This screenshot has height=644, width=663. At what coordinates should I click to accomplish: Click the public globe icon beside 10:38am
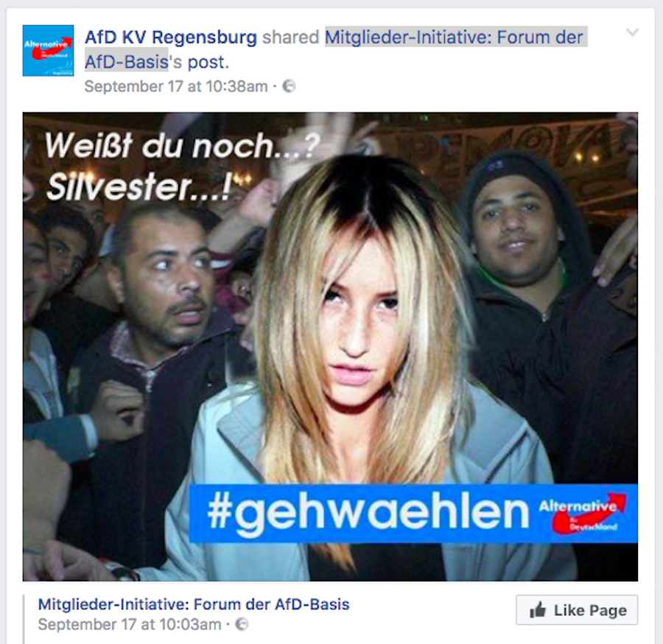pyautogui.click(x=289, y=86)
